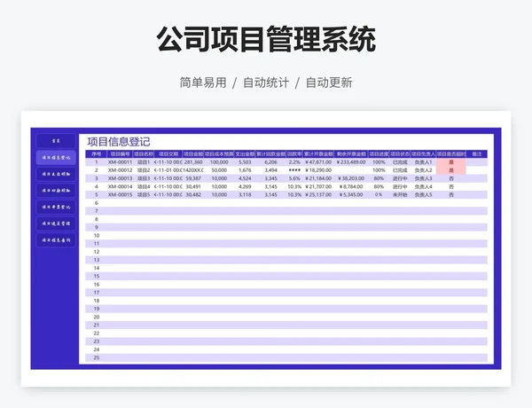Image resolution: width=532 pixels, height=408 pixels.
Task: Select the row numbered 25
Action: pos(286,357)
